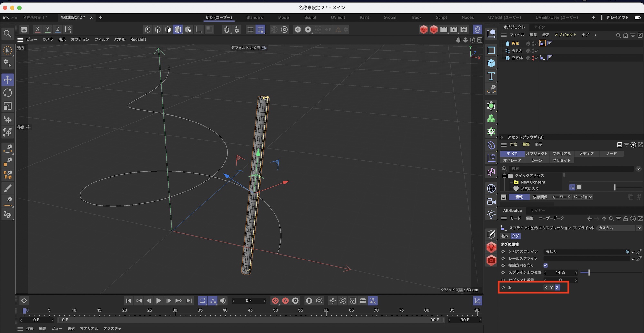The image size is (644, 333).
Task: Collapse the クイックアクセス tree node
Action: pyautogui.click(x=504, y=176)
